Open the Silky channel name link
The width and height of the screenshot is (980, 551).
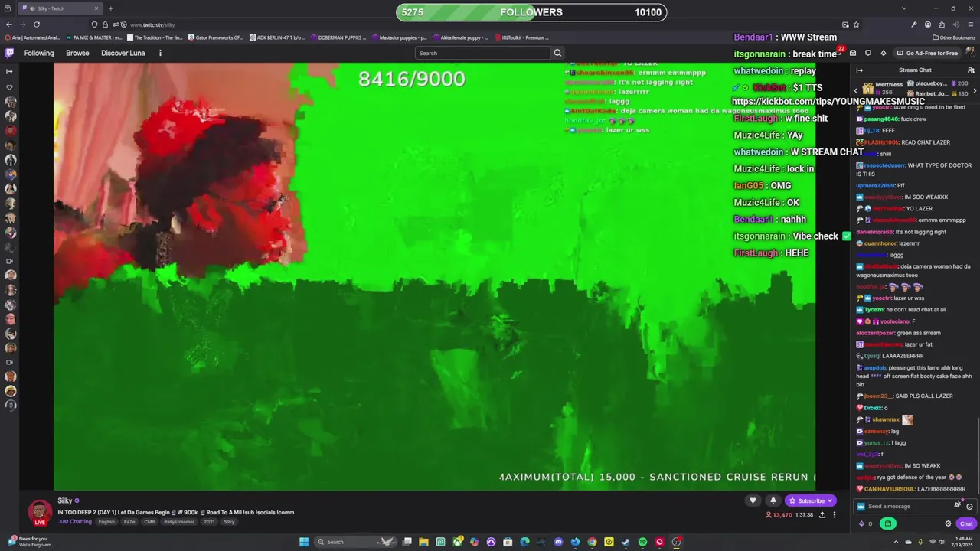pyautogui.click(x=65, y=500)
